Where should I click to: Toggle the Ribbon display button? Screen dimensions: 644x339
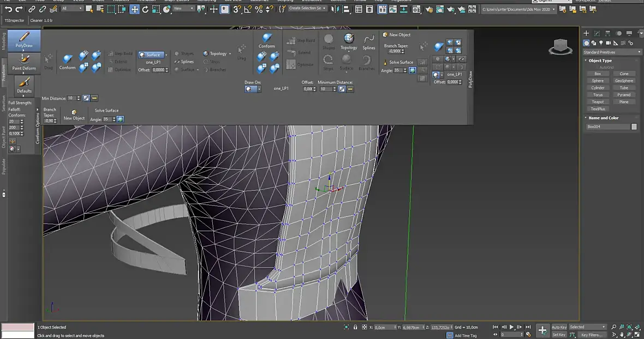click(382, 9)
